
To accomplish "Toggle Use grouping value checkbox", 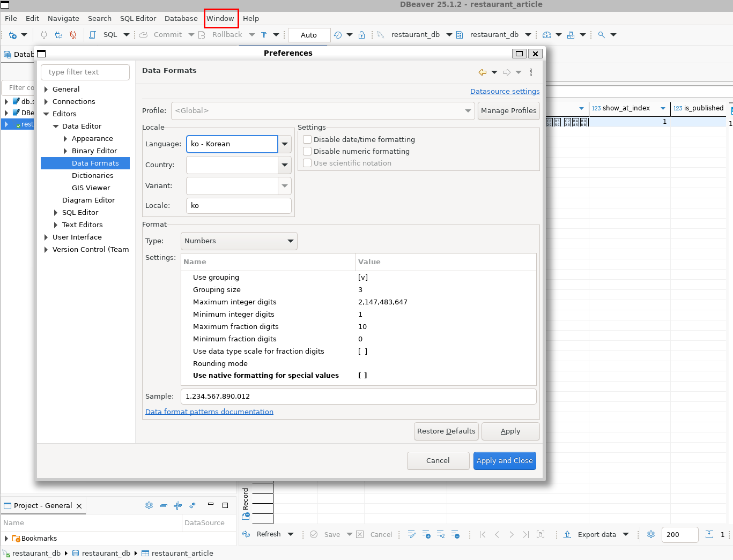I will pyautogui.click(x=363, y=278).
